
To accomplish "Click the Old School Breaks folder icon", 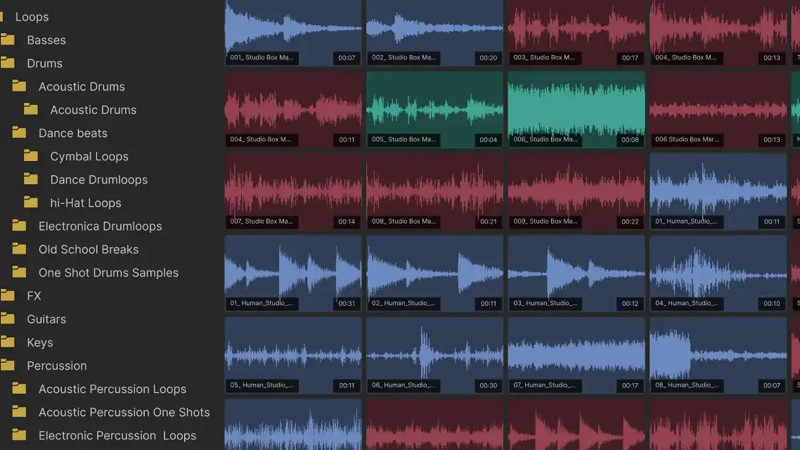I will coord(19,249).
